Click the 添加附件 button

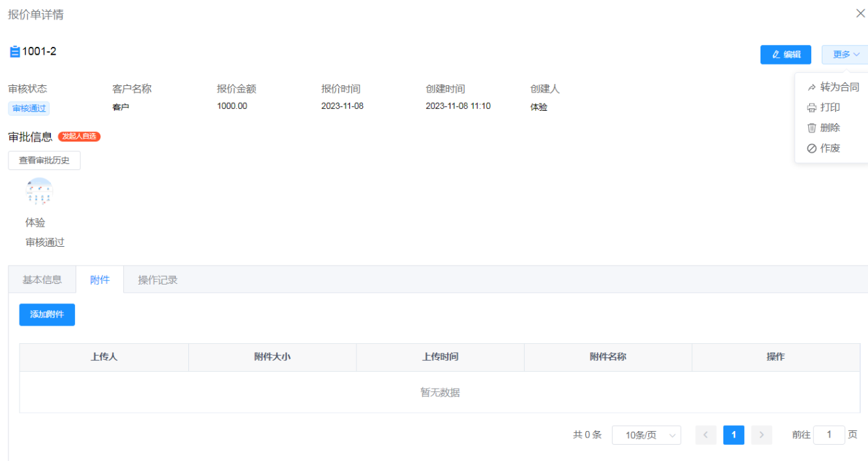pos(46,314)
